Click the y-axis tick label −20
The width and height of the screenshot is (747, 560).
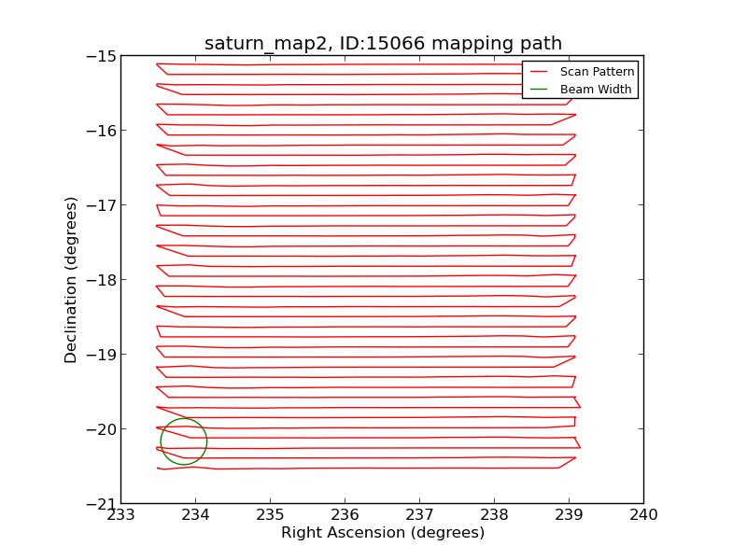point(101,429)
